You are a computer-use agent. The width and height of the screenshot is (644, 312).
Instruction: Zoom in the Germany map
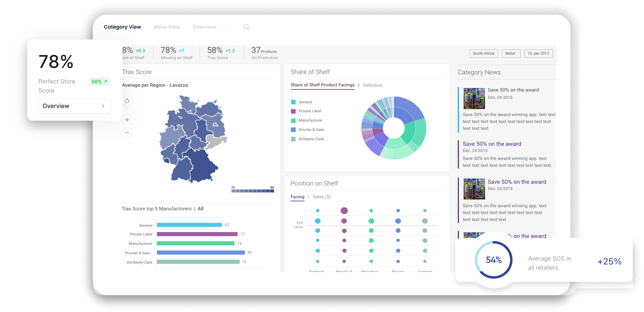(x=127, y=120)
